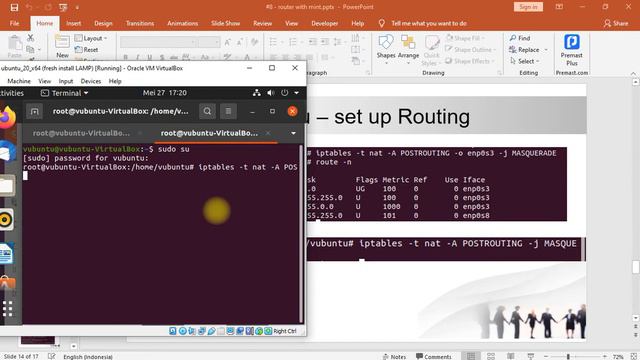Switch to the Insert tab
The width and height of the screenshot is (640, 360).
[73, 23]
